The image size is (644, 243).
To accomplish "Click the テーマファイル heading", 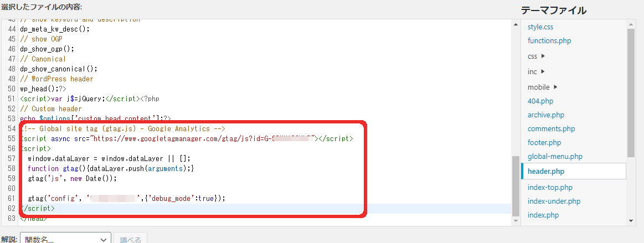I will pos(554,11).
